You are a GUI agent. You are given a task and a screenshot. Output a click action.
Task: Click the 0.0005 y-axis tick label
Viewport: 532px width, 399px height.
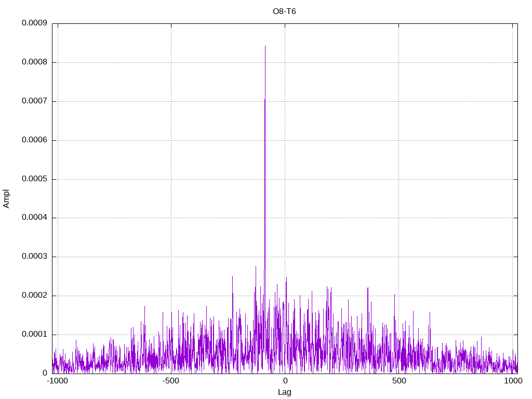[x=34, y=179]
